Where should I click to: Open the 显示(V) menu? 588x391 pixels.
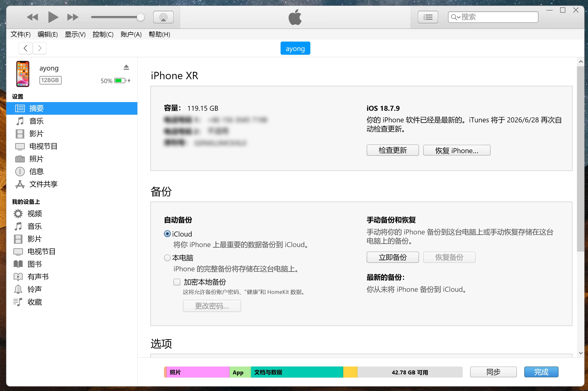(x=75, y=34)
